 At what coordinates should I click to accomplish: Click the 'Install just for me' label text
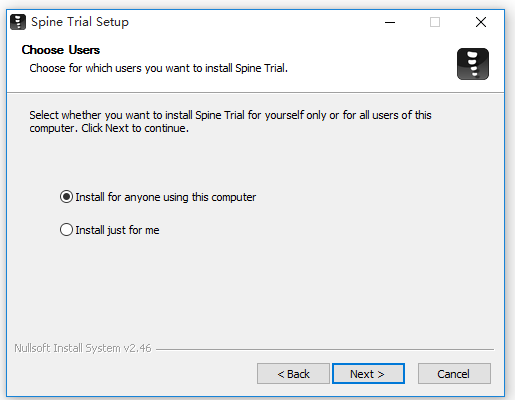[x=117, y=230]
